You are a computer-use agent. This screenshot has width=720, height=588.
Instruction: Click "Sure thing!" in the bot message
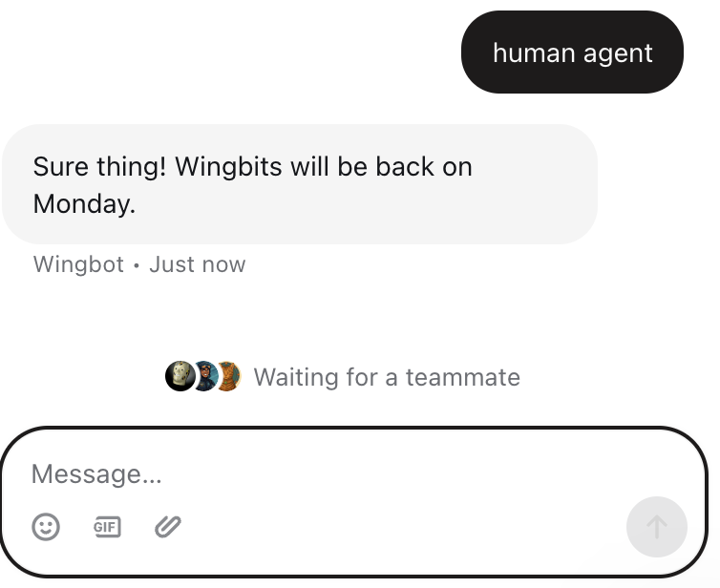click(99, 166)
